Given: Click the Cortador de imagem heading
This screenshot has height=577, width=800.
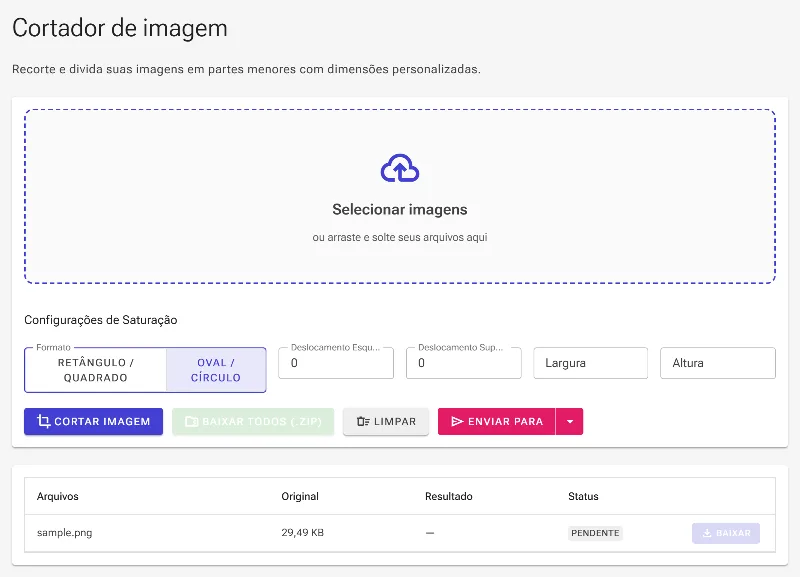Looking at the screenshot, I should [120, 28].
